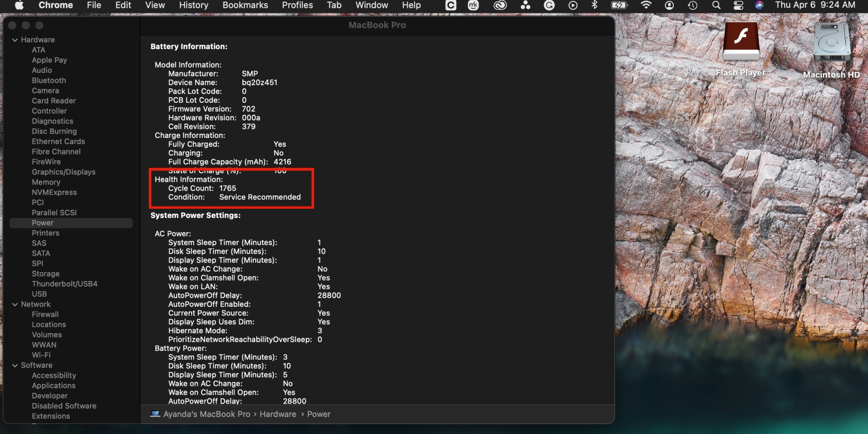Screen dimensions: 868x434
Task: Collapse the Hardware section
Action: click(x=15, y=40)
